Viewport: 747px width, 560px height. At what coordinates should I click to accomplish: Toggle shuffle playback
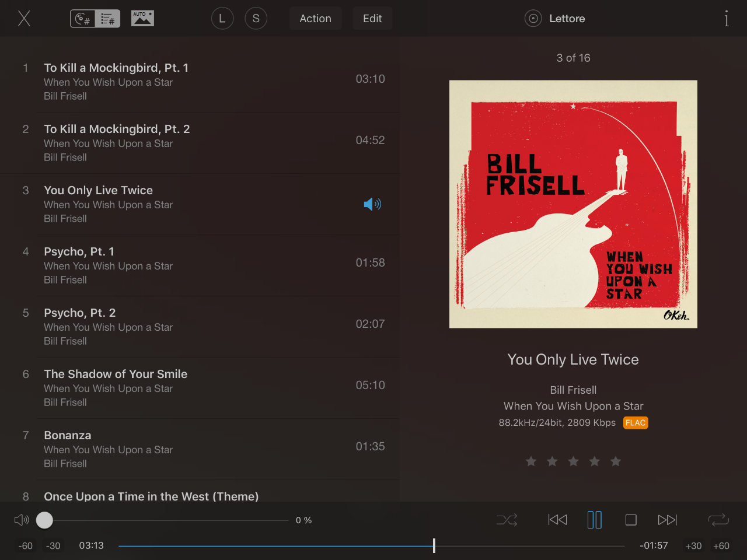(x=507, y=520)
